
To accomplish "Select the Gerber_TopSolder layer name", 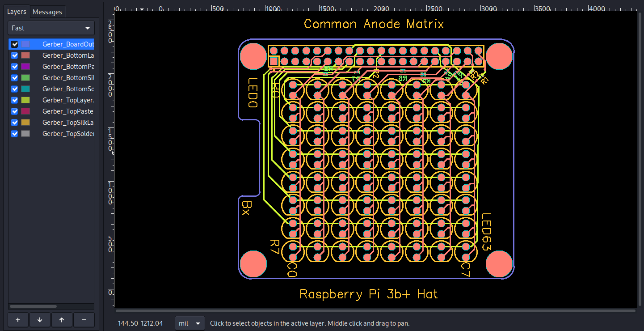I will pyautogui.click(x=68, y=134).
